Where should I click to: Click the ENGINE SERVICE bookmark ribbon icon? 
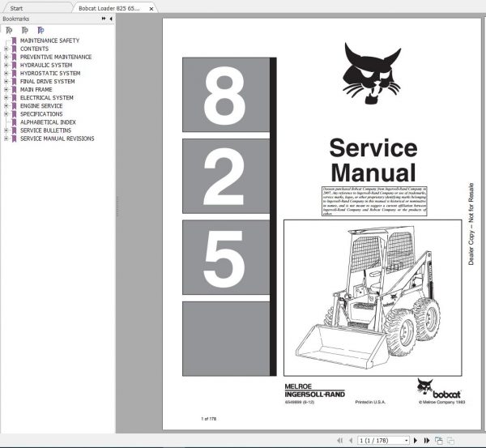point(14,106)
